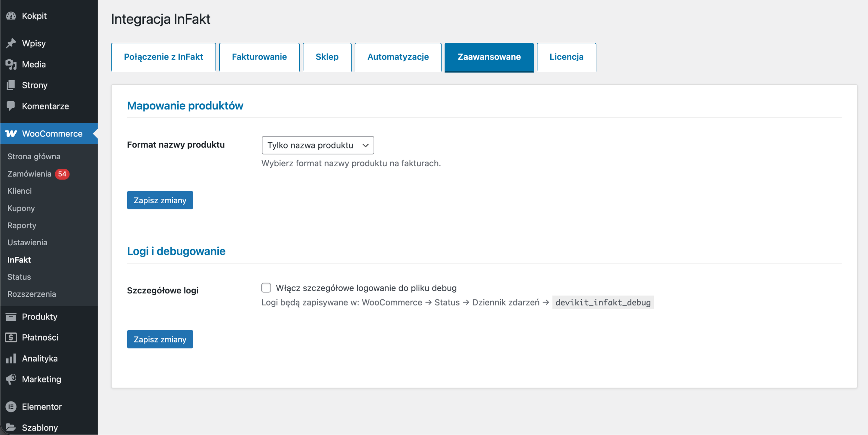The height and width of the screenshot is (435, 868).
Task: Click the Media library icon
Action: coord(11,64)
